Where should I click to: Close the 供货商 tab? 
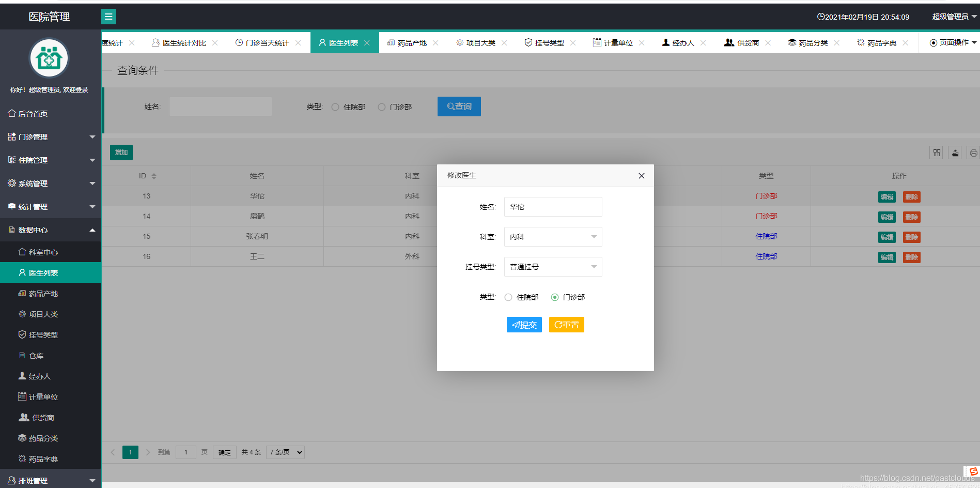coord(768,43)
